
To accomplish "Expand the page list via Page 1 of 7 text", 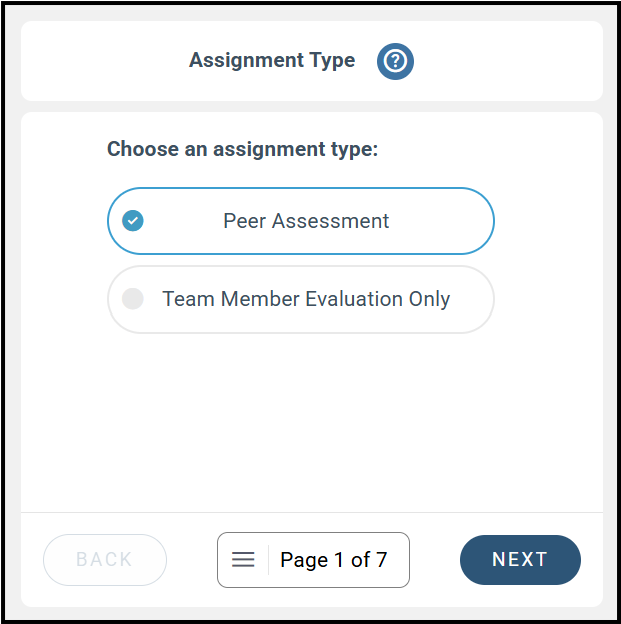I will click(334, 560).
